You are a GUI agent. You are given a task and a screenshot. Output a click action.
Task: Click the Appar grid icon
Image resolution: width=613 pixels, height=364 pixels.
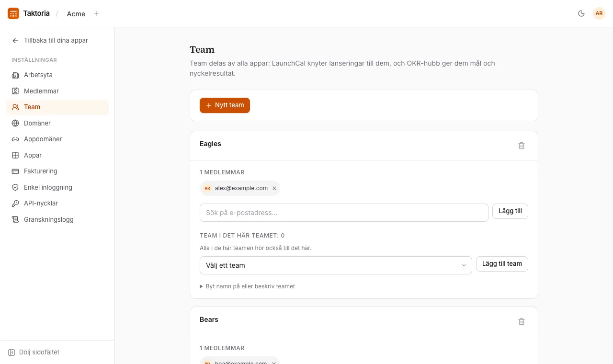[x=15, y=155]
